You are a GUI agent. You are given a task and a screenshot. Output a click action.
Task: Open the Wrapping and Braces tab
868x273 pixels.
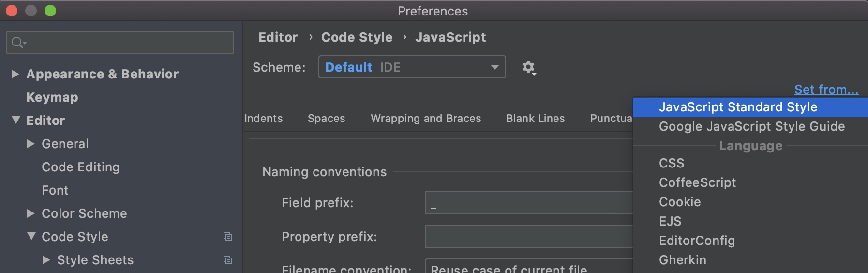click(426, 118)
